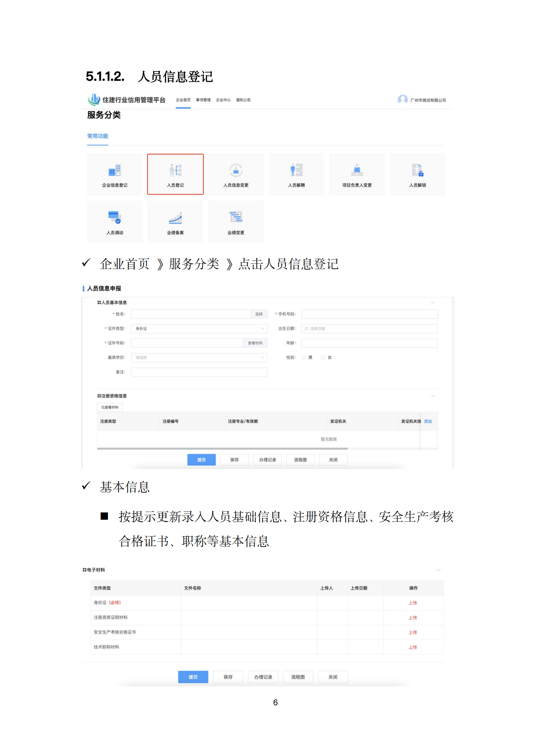This screenshot has height=756, width=535.
Task: Select the 男 gender radio button
Action: point(304,357)
